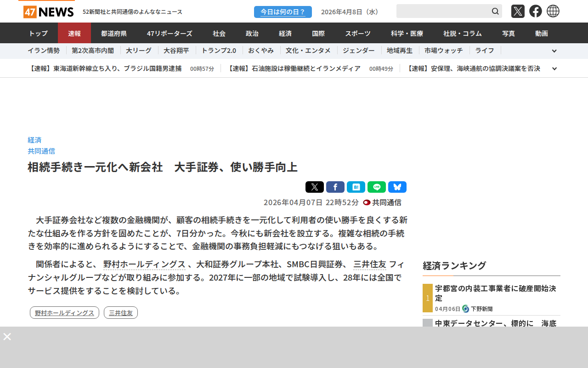This screenshot has height=368, width=588.
Task: Open the 都道府県 nav tab
Action: (x=114, y=33)
